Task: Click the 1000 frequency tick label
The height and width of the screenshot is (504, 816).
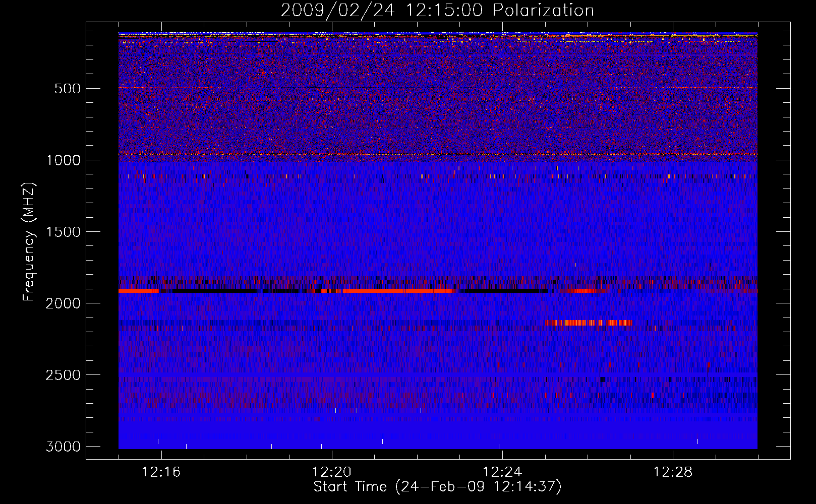Action: tap(63, 160)
